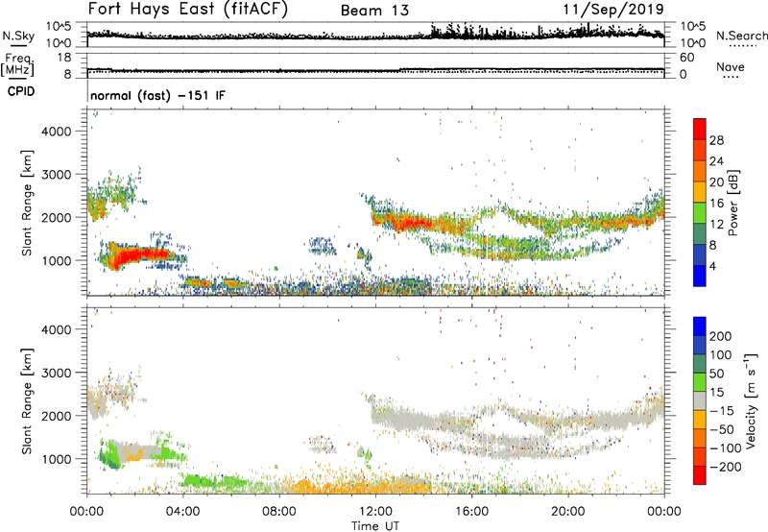Viewport: 768px width, 532px height.
Task: Click the blue bottom segment of Power color bar
Action: 700,276
